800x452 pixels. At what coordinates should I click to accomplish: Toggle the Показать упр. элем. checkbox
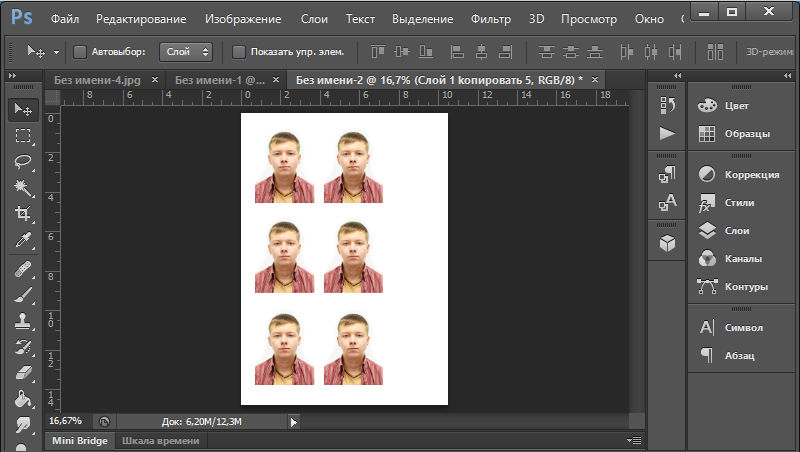[x=238, y=51]
